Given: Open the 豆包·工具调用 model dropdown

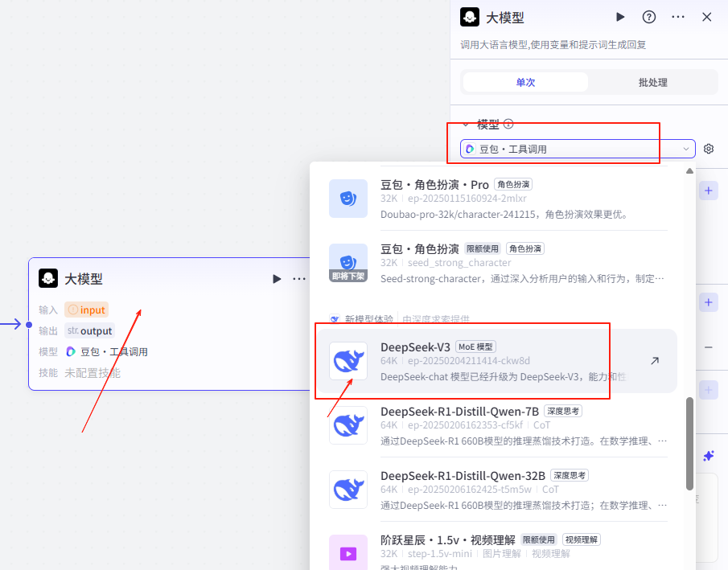Looking at the screenshot, I should pyautogui.click(x=578, y=149).
